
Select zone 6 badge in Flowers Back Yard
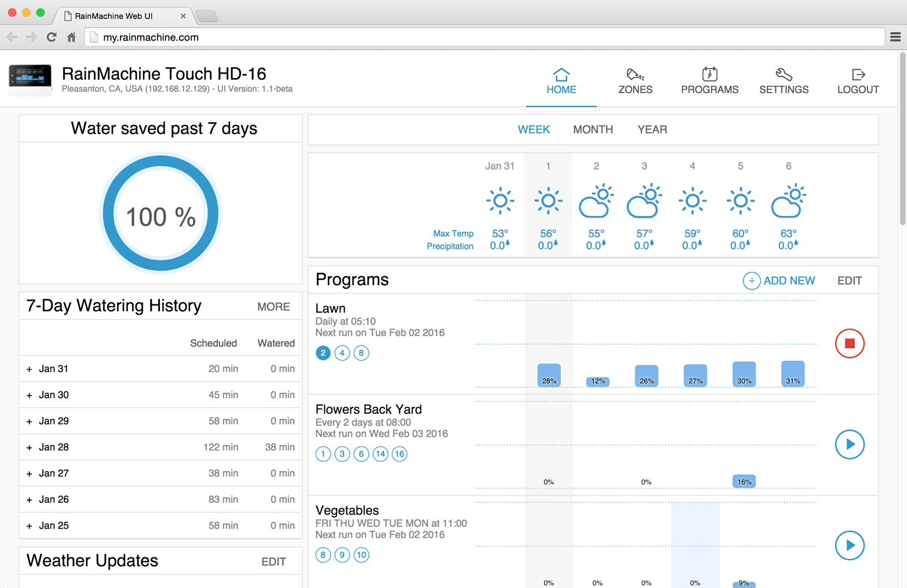click(361, 454)
